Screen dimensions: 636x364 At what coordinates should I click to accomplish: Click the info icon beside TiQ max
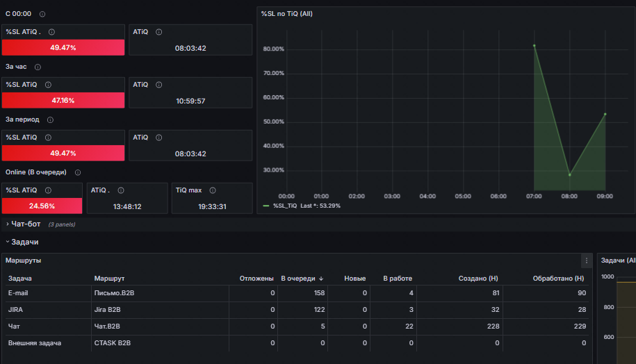213,190
